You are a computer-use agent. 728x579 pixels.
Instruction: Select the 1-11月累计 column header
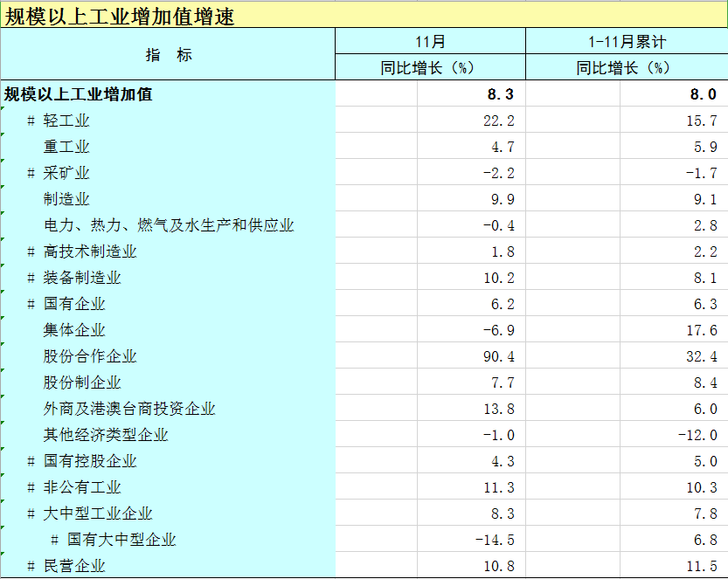coord(626,41)
